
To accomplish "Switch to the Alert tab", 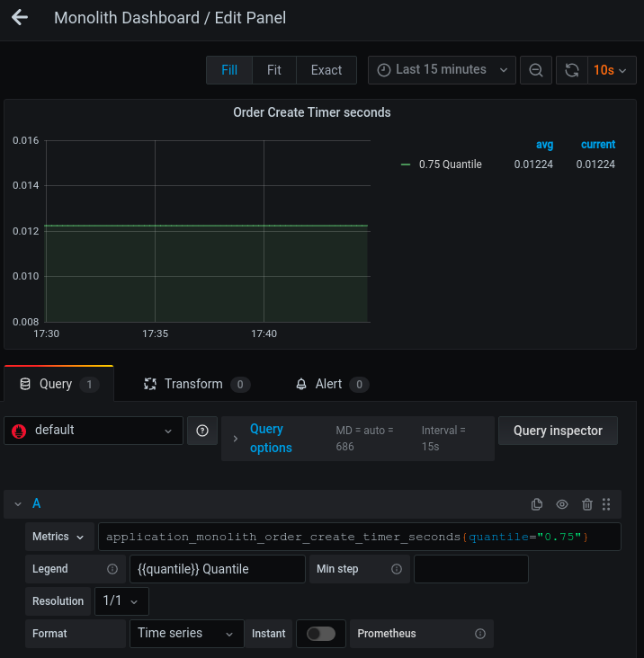I will (332, 384).
